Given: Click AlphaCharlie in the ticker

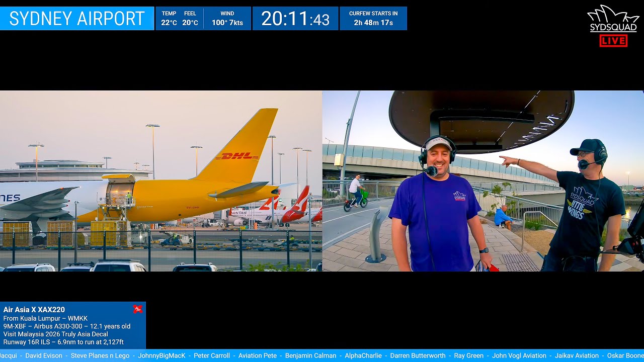Looking at the screenshot, I should coord(363,355).
